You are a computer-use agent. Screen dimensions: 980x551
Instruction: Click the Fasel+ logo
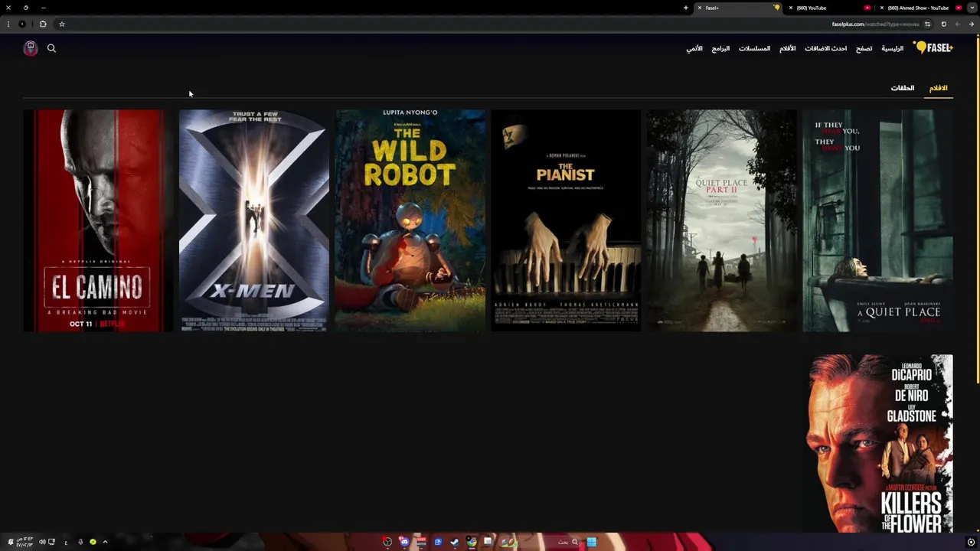coord(933,47)
